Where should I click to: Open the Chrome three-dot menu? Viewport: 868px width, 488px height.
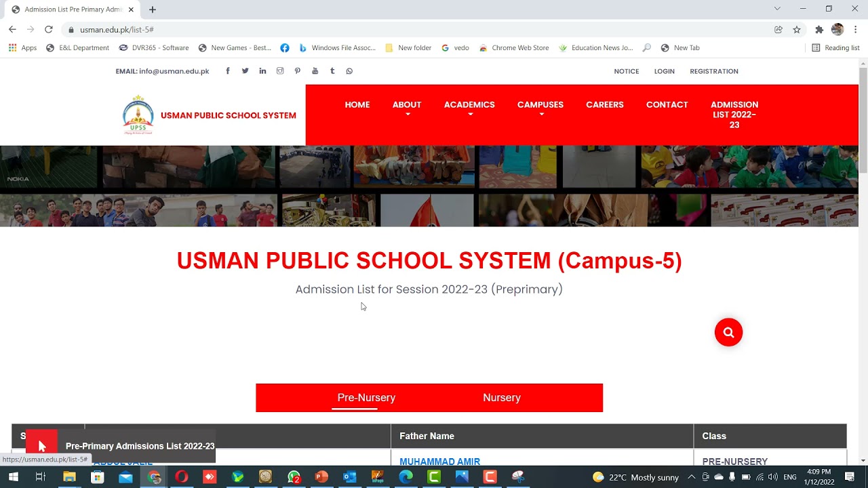[856, 29]
